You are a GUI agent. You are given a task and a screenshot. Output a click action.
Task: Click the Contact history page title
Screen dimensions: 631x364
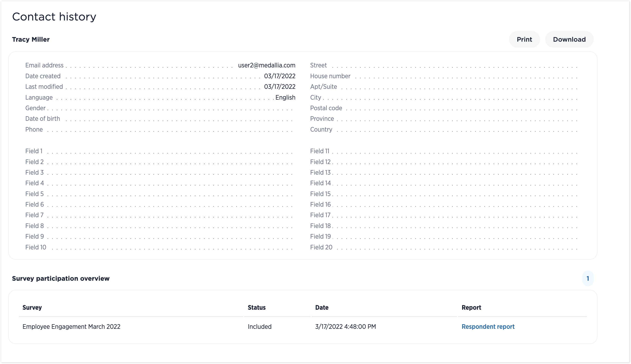[x=54, y=17]
